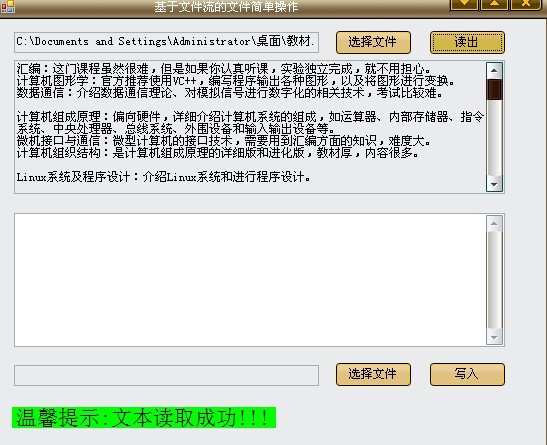The image size is (547, 445).
Task: Maximize the window using title bar button
Action: [494, 4]
